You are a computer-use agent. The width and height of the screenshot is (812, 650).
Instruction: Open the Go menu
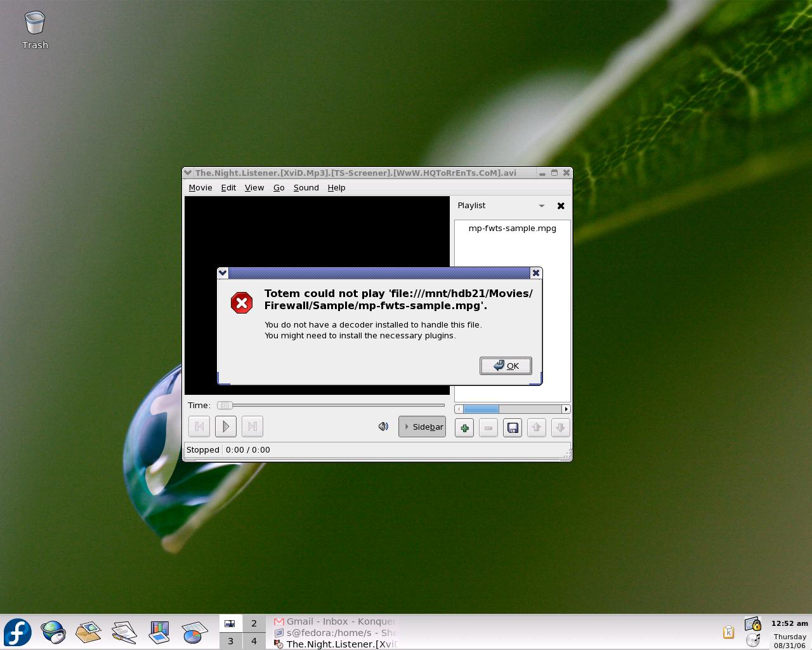pyautogui.click(x=279, y=187)
